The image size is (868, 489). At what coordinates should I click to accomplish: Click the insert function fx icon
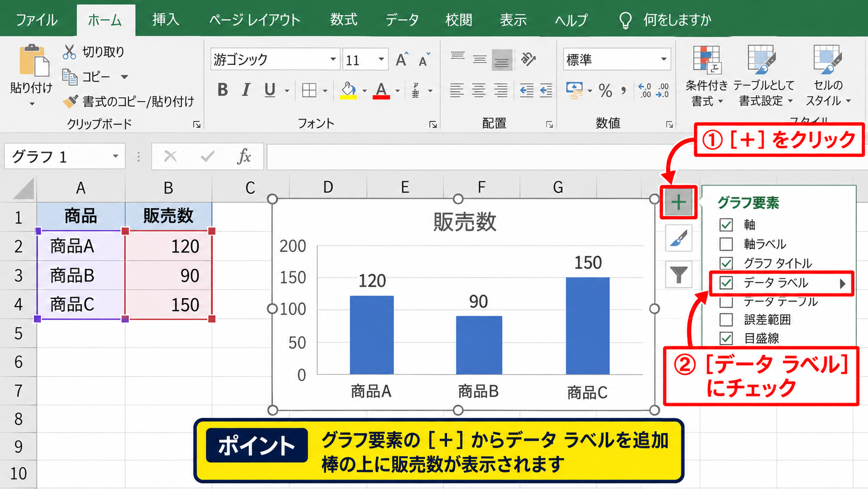click(244, 156)
